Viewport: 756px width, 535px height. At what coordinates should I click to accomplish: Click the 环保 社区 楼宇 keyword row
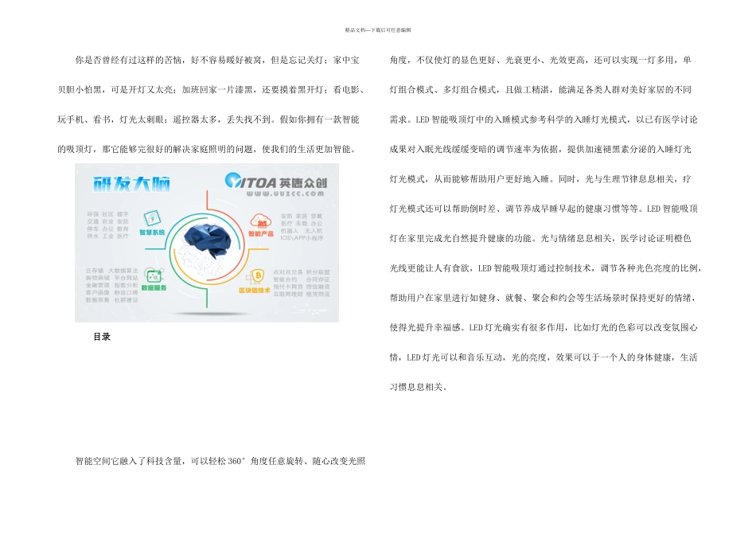(108, 214)
